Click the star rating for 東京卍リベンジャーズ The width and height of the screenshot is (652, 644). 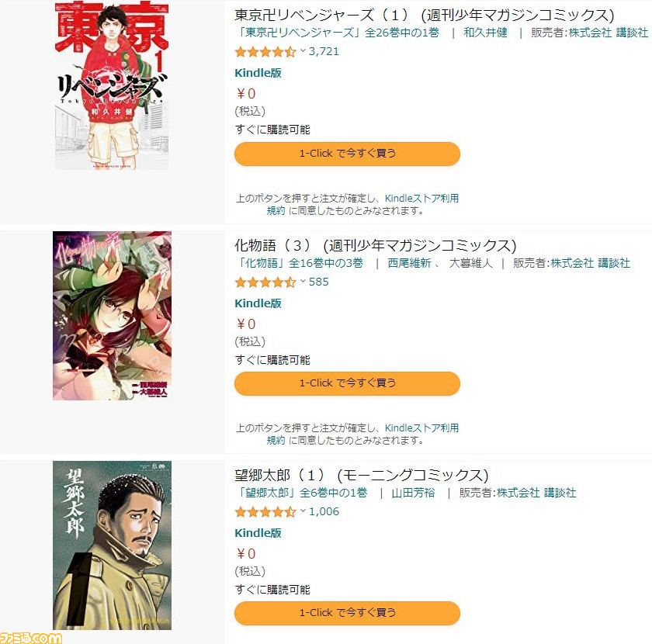click(x=265, y=52)
